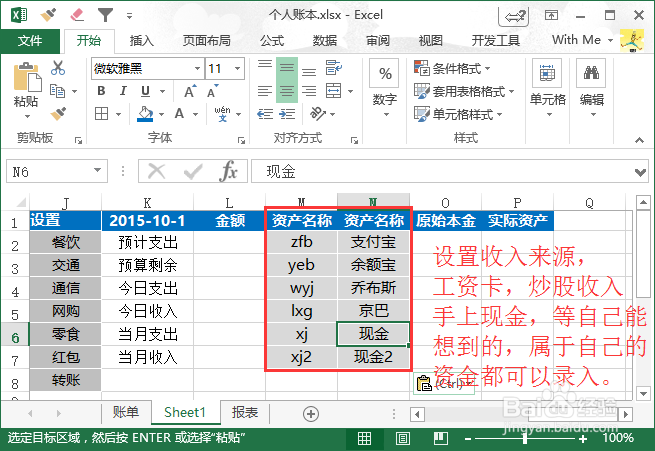This screenshot has width=655, height=451.
Task: Switch to Page Break Preview in status bar
Action: point(441,438)
